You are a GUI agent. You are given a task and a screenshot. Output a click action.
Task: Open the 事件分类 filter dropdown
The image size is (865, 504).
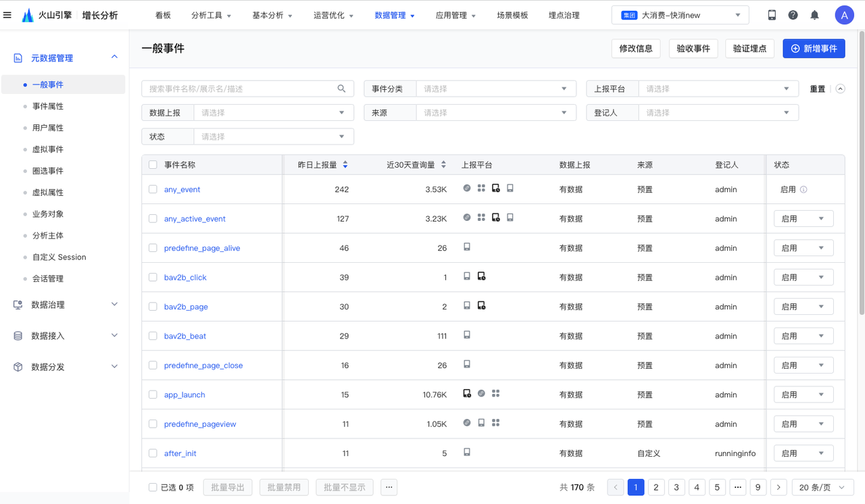pyautogui.click(x=495, y=89)
